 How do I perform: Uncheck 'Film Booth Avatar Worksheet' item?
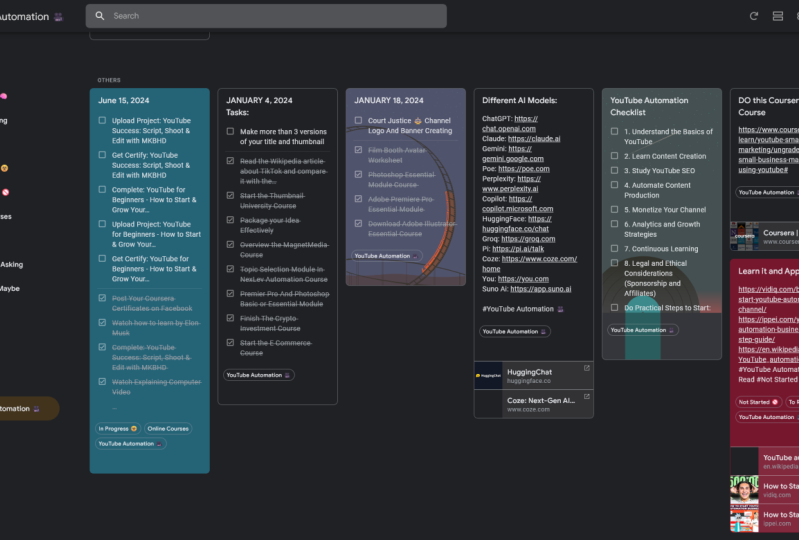(x=358, y=150)
